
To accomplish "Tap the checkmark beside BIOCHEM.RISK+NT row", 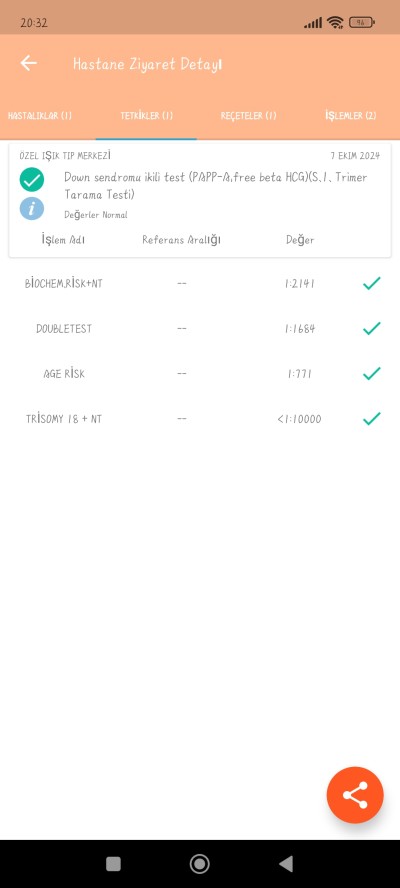I will 372,283.
